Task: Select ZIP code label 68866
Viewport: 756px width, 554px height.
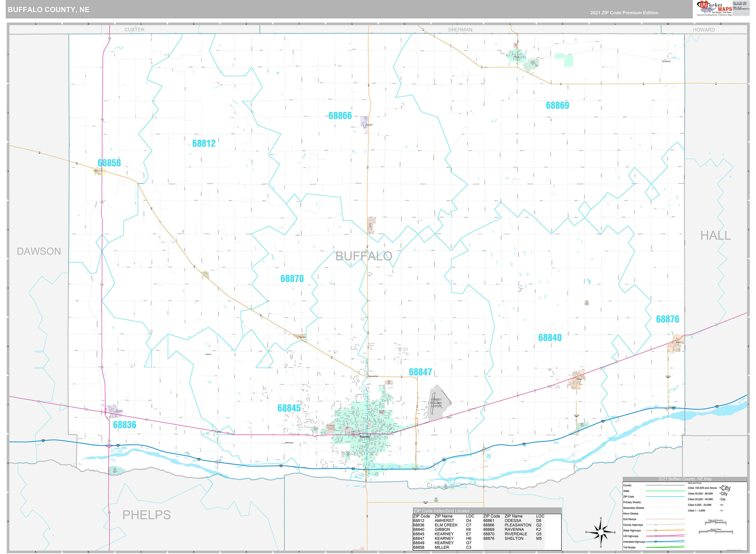Action: (x=340, y=116)
